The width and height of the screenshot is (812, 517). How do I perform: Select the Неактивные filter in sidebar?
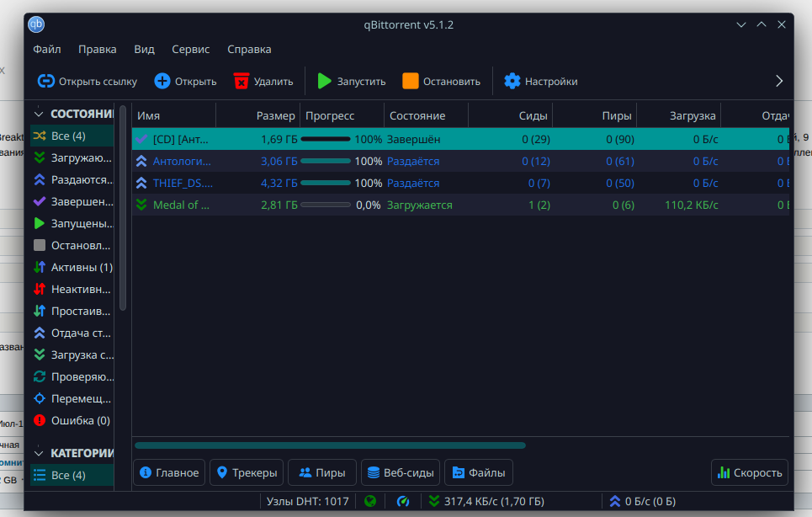72,289
